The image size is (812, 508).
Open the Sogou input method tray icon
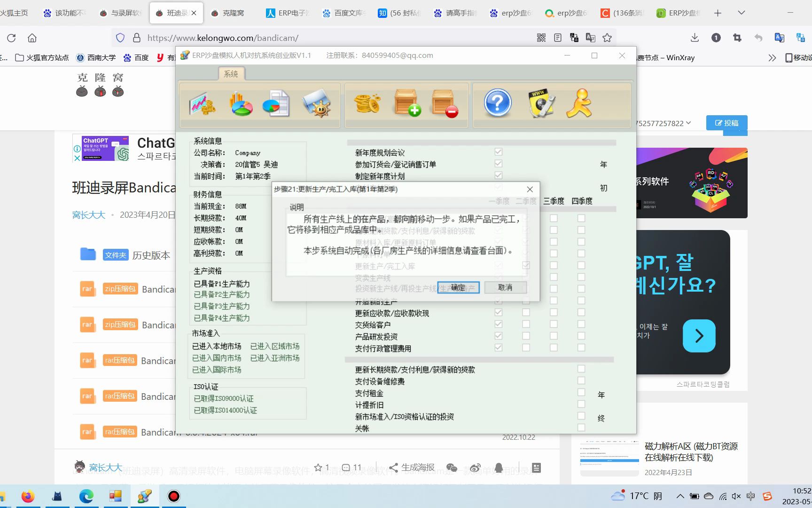767,496
